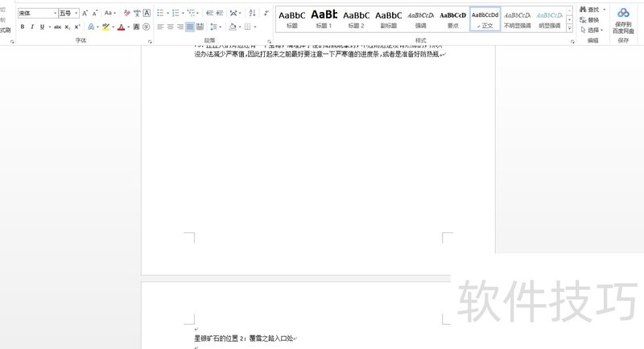Toggle italic formatting
Image resolution: width=644 pixels, height=349 pixels.
tap(32, 27)
